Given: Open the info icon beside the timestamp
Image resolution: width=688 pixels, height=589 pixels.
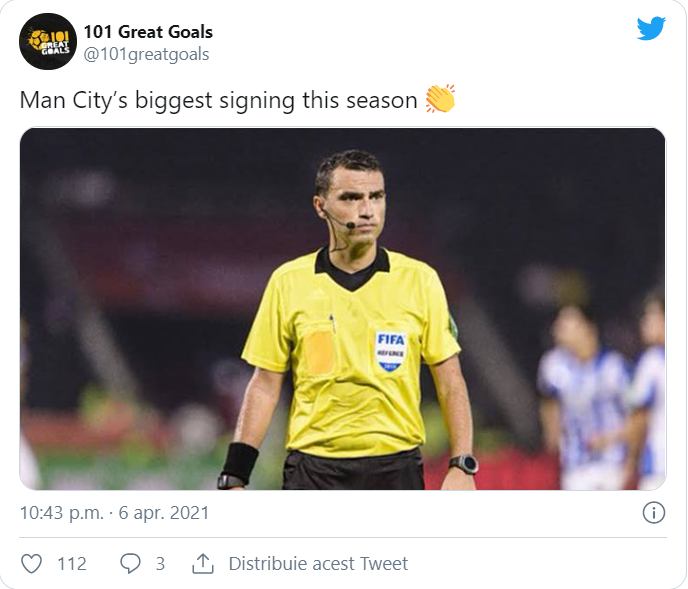Looking at the screenshot, I should [653, 513].
